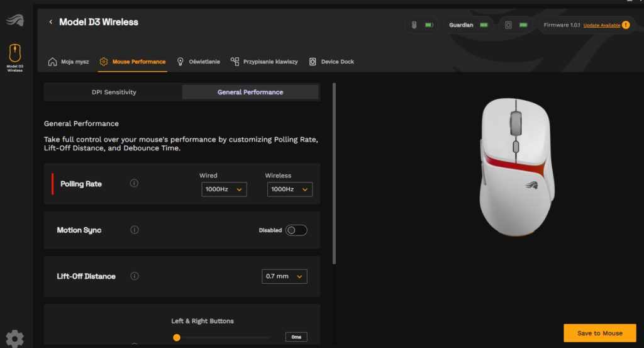Show info for Motion Sync

click(134, 230)
